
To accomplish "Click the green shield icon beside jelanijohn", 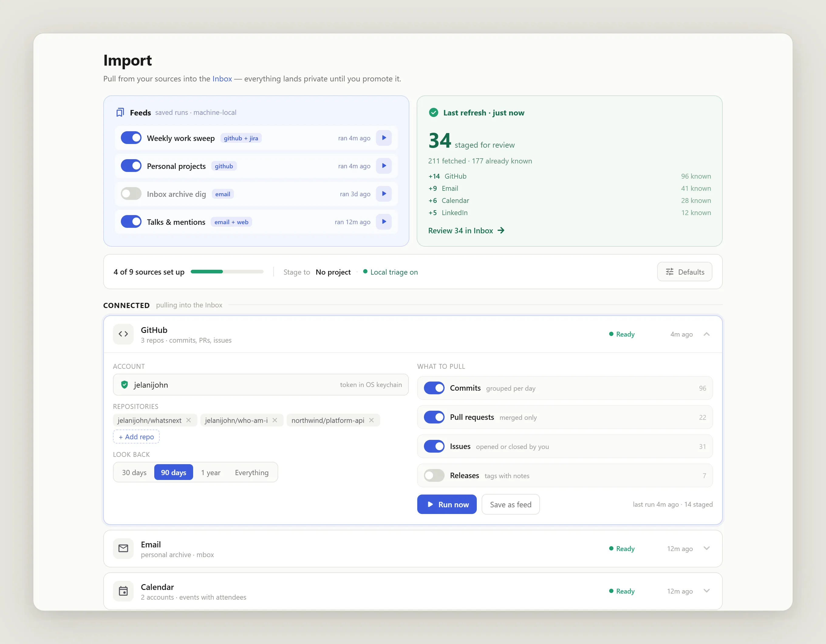I will tap(124, 385).
